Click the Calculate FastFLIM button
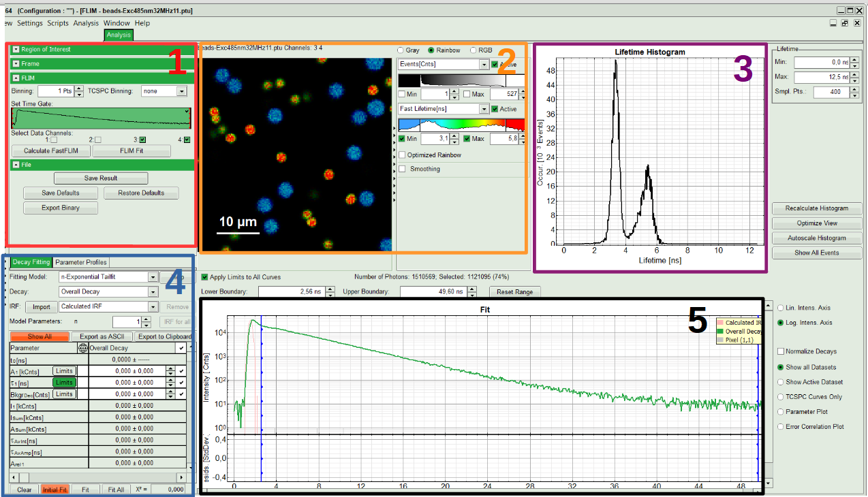The height and width of the screenshot is (497, 868). point(51,151)
